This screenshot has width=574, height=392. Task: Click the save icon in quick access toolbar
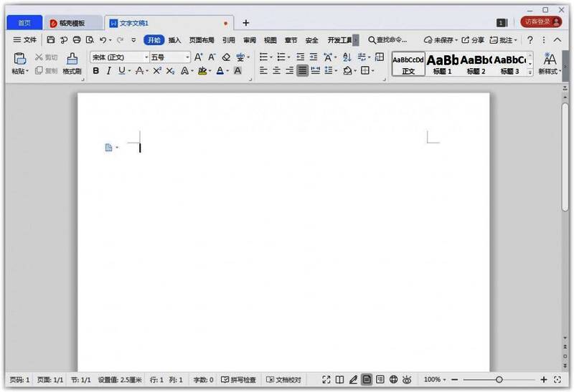coord(51,40)
